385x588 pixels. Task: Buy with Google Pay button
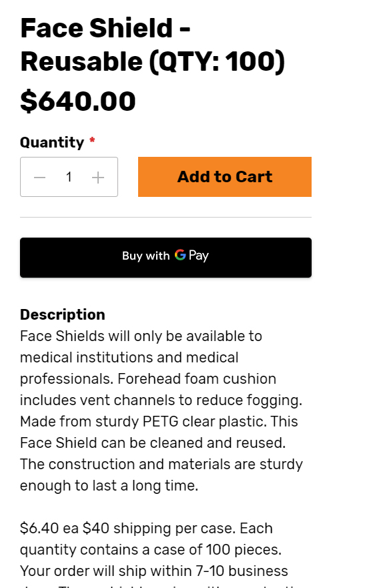(x=165, y=258)
